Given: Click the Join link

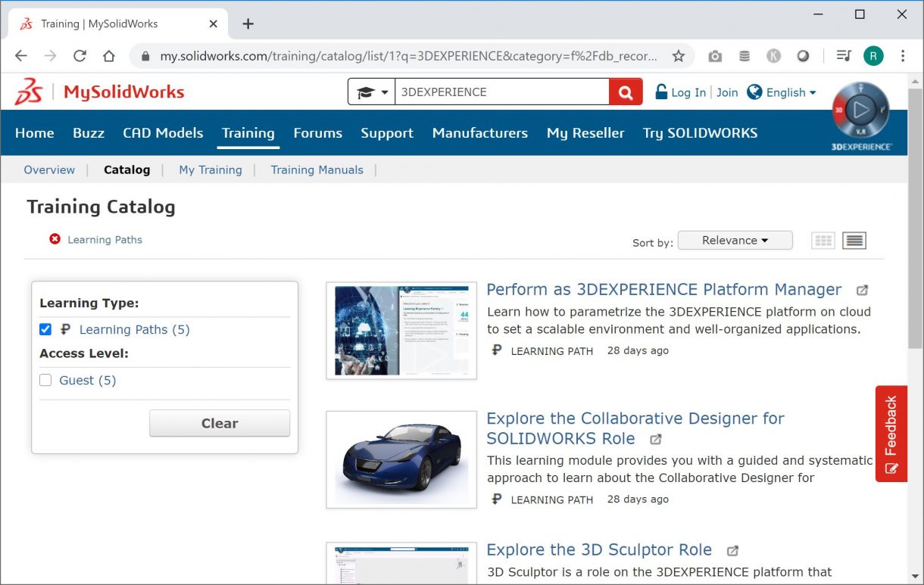Looking at the screenshot, I should pyautogui.click(x=727, y=92).
